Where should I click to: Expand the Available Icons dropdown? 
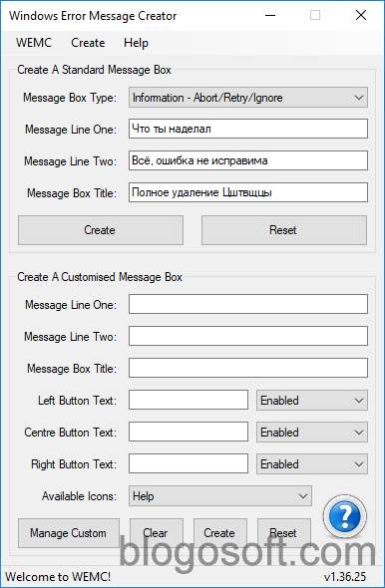pos(219,496)
